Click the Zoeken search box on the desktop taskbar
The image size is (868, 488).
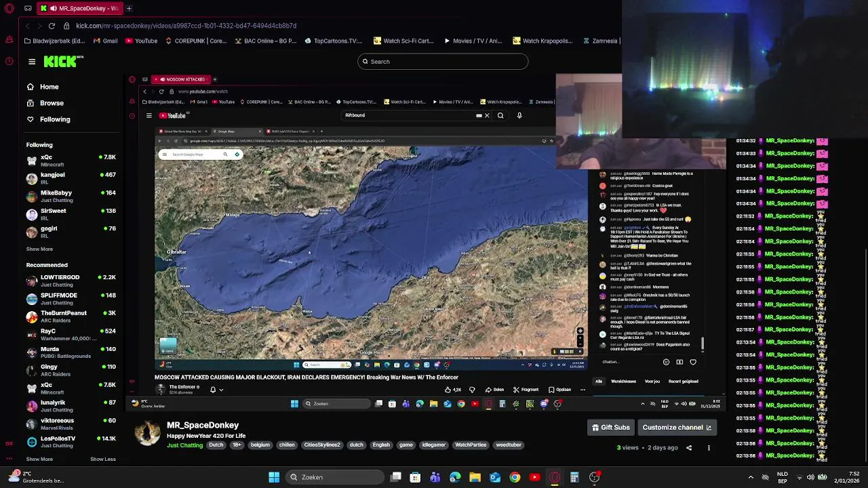coord(334,477)
